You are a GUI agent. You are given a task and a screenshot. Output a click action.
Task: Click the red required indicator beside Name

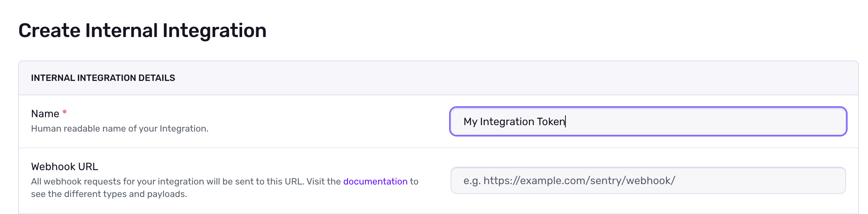point(65,112)
